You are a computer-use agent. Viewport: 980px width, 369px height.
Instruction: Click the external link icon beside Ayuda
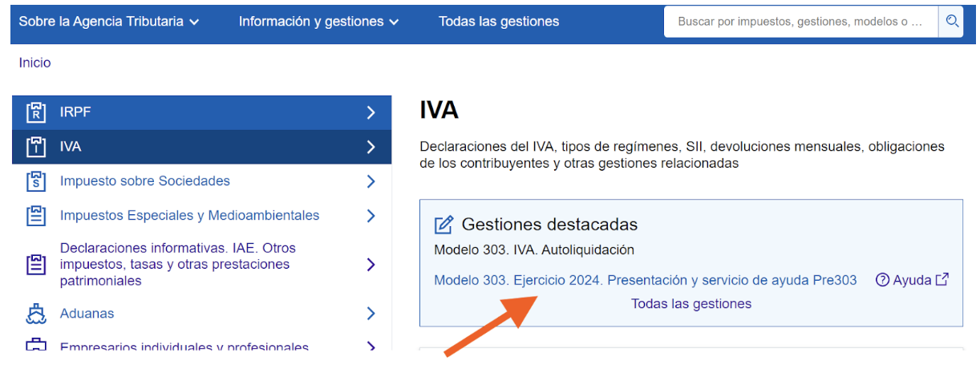942,279
